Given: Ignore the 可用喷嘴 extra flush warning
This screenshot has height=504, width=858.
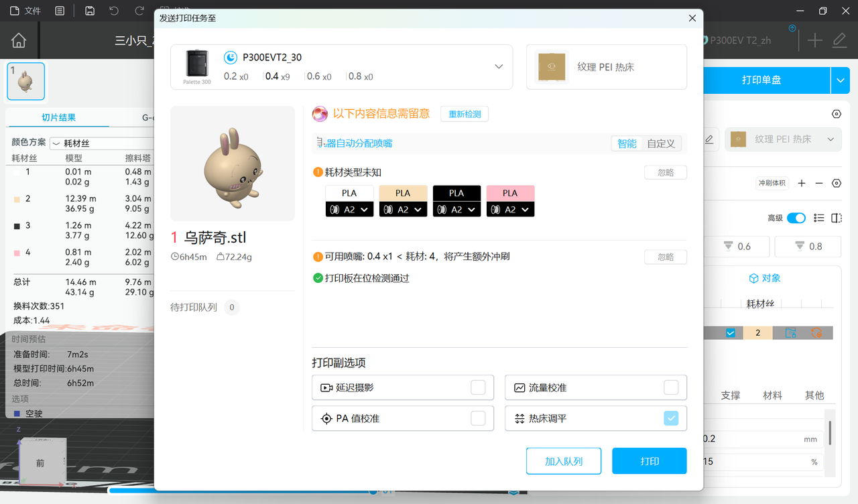Looking at the screenshot, I should pyautogui.click(x=666, y=257).
